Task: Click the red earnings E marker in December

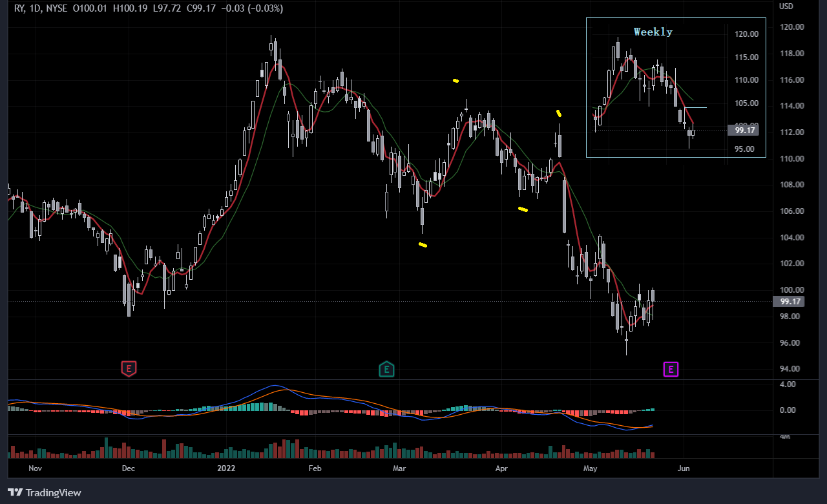Action: pyautogui.click(x=129, y=370)
